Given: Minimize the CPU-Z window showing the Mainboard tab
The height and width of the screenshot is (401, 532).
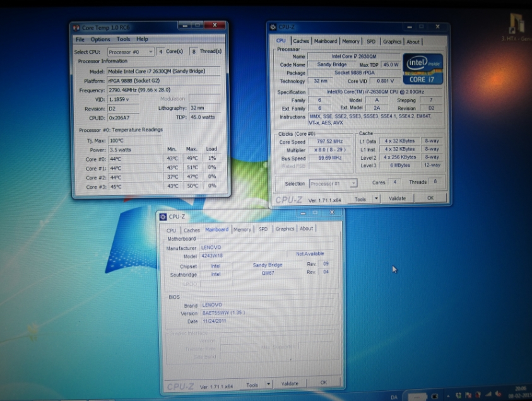Looking at the screenshot, I should click(303, 213).
